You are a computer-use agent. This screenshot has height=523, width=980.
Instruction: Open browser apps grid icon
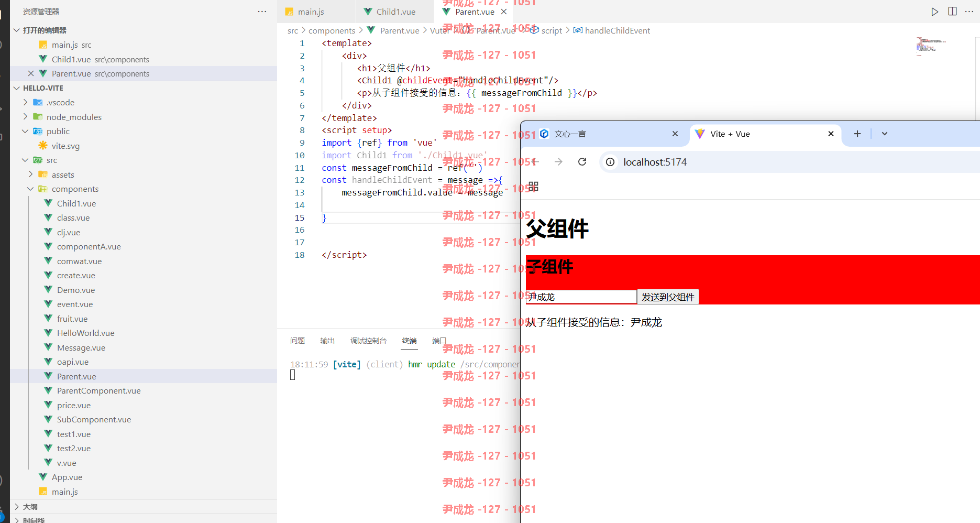pyautogui.click(x=533, y=187)
